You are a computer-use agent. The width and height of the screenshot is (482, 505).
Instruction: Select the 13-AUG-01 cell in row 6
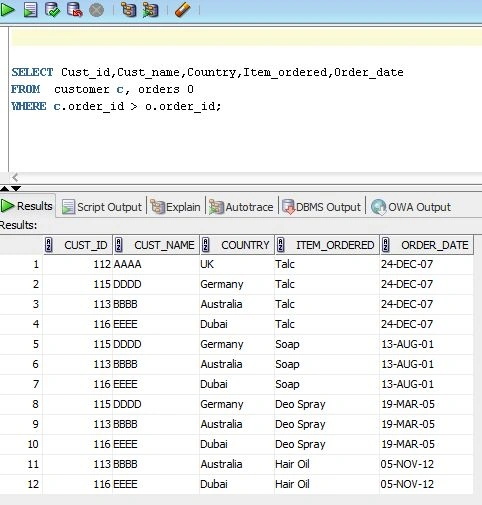[x=426, y=364]
